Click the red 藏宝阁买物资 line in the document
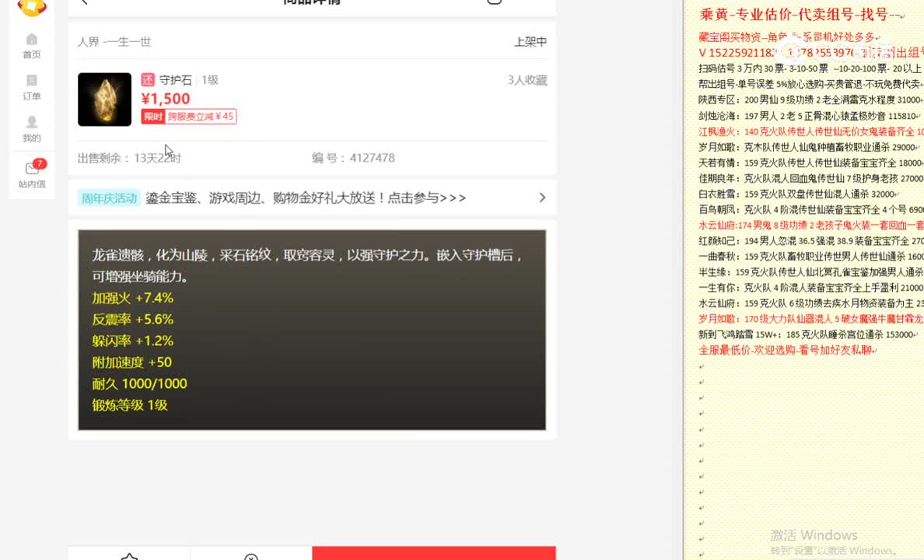This screenshot has height=560, width=924. click(789, 37)
